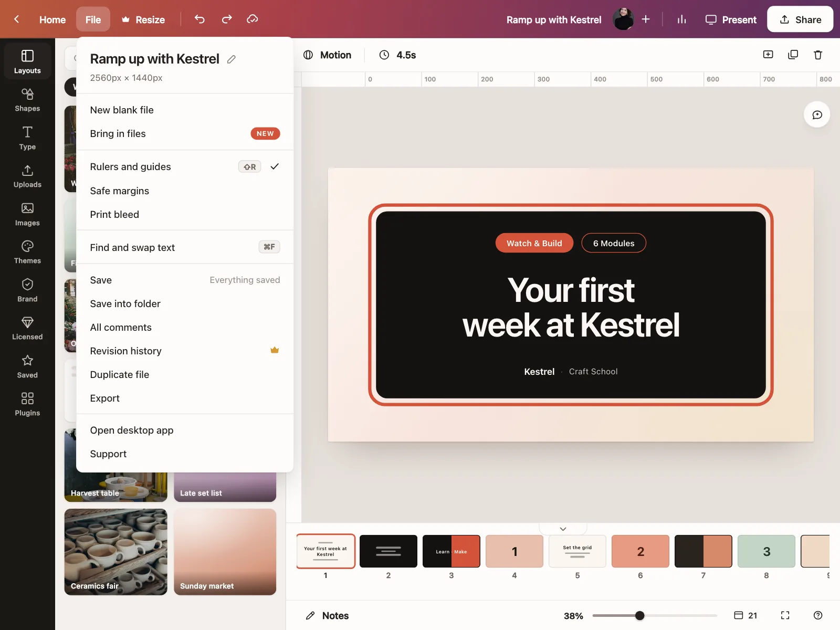Click the pencil icon to rename file
840x630 pixels.
232,59
